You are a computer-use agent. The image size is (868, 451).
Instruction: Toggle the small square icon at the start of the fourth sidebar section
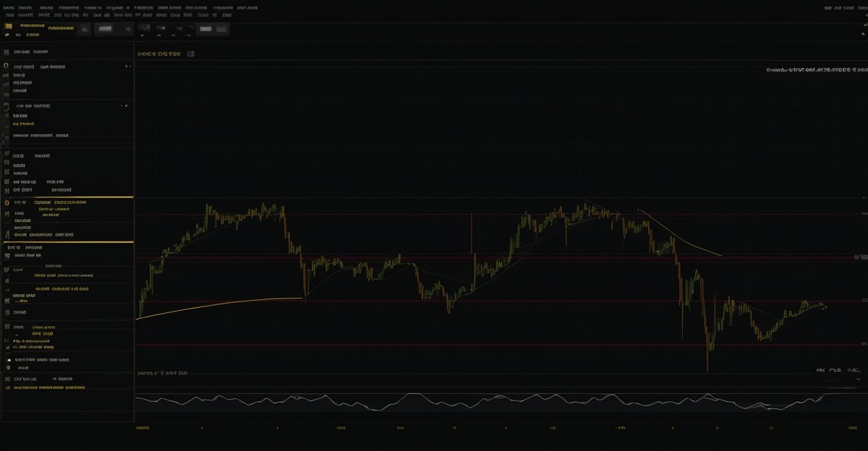[x=7, y=155]
